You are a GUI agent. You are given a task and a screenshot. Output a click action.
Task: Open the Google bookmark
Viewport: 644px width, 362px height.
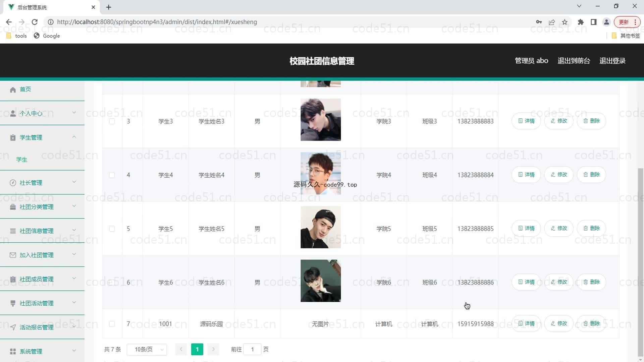[47, 36]
